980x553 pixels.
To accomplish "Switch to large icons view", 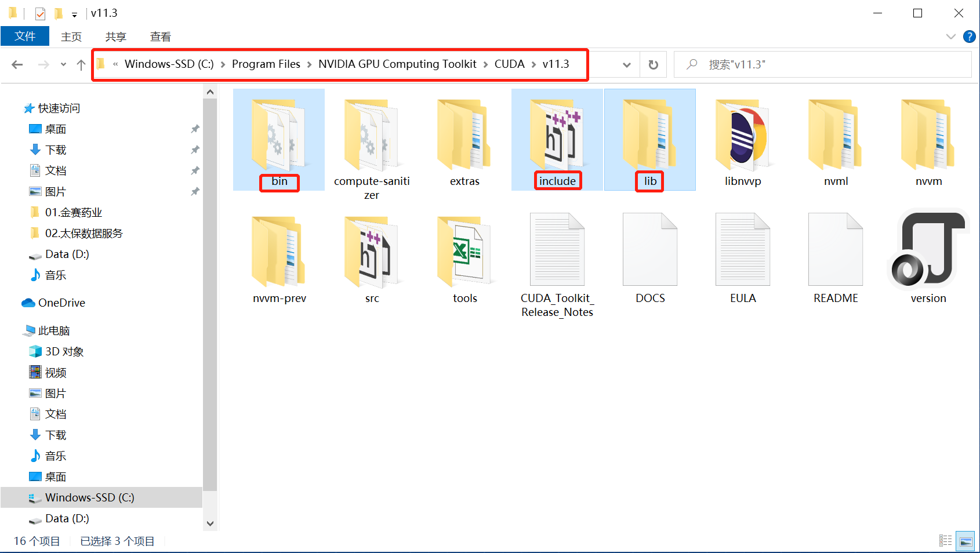I will [965, 541].
